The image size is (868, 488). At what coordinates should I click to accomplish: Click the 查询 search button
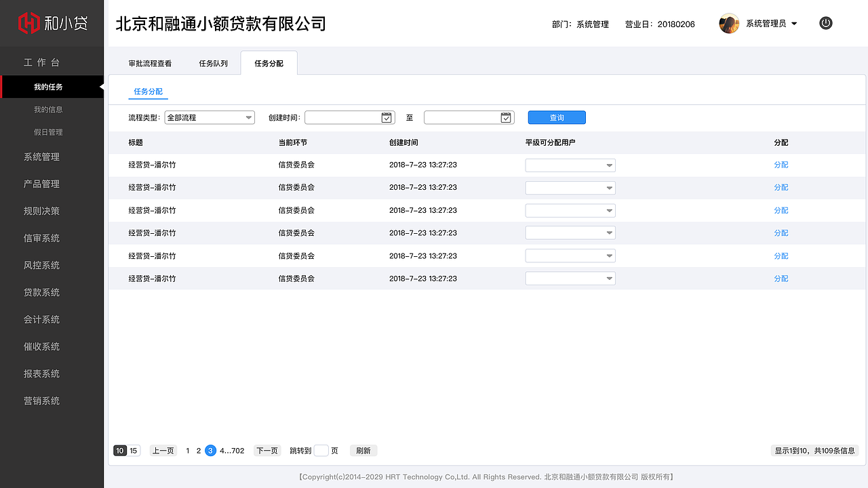tap(556, 117)
